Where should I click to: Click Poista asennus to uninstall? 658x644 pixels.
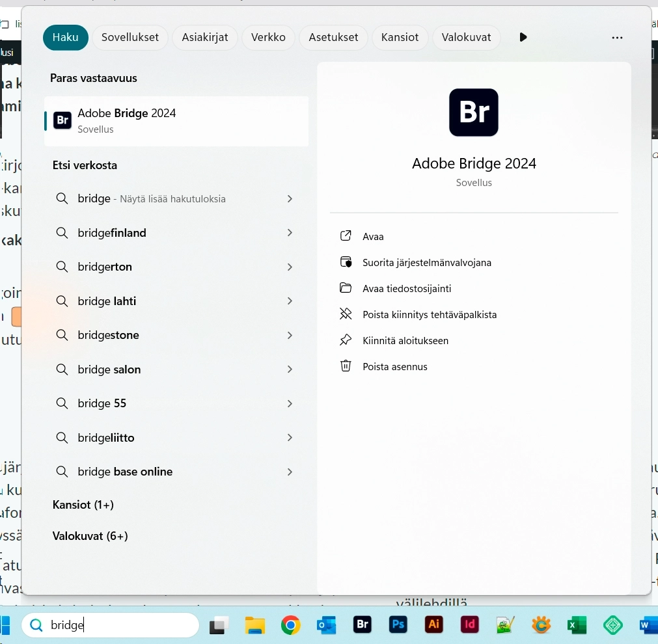(394, 367)
